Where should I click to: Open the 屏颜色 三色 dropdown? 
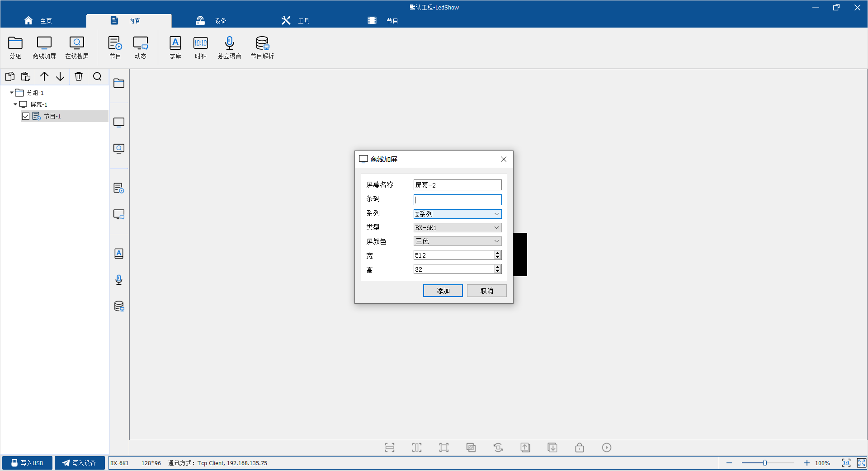tap(458, 241)
